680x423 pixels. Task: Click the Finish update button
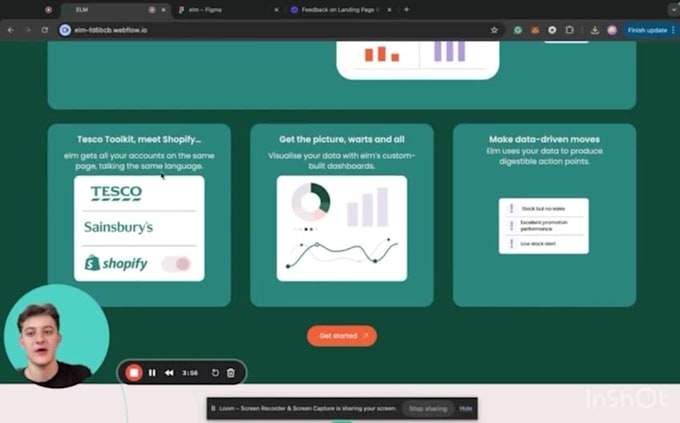pyautogui.click(x=647, y=30)
